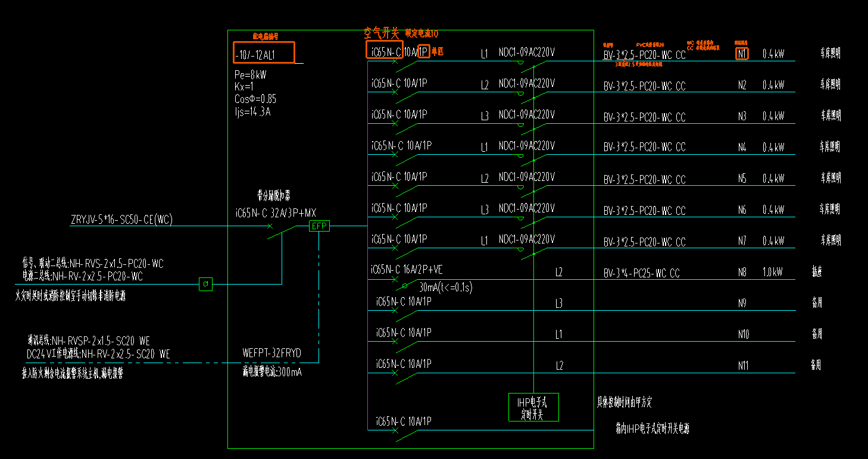Select circuit number N2
This screenshot has height=459, width=868.
[742, 85]
